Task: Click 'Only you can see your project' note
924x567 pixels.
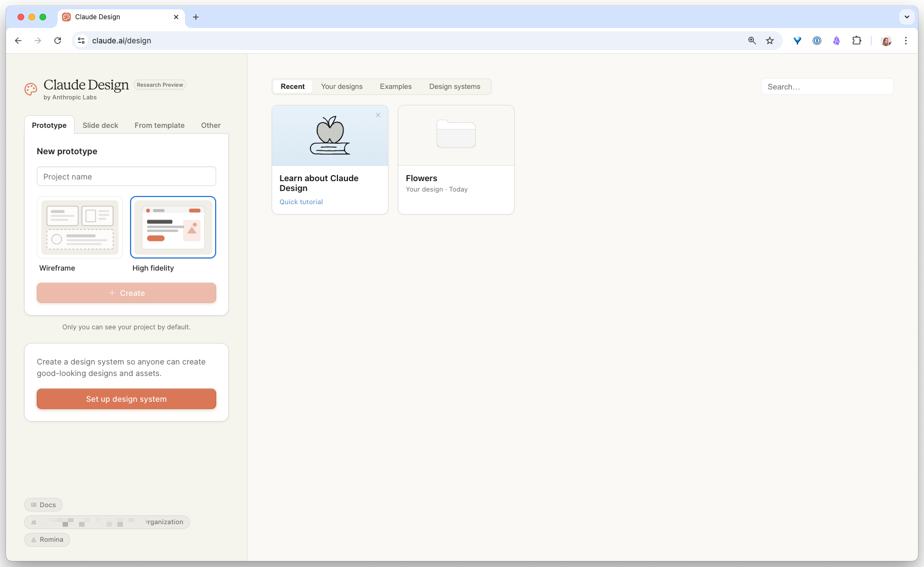Action: [x=126, y=327]
